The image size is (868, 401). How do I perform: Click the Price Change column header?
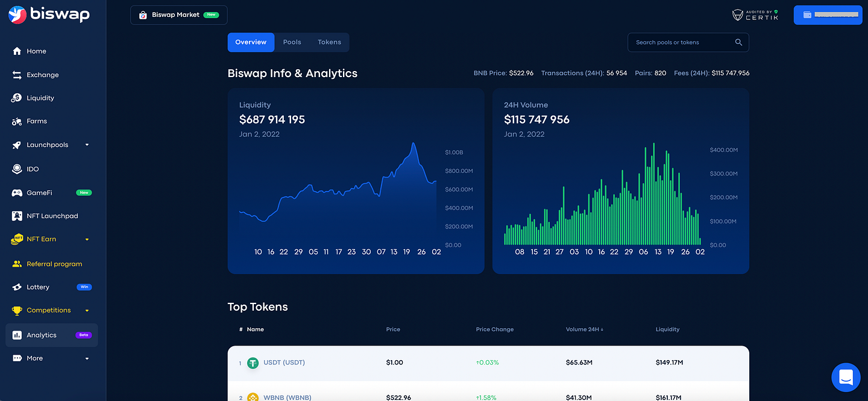point(495,329)
